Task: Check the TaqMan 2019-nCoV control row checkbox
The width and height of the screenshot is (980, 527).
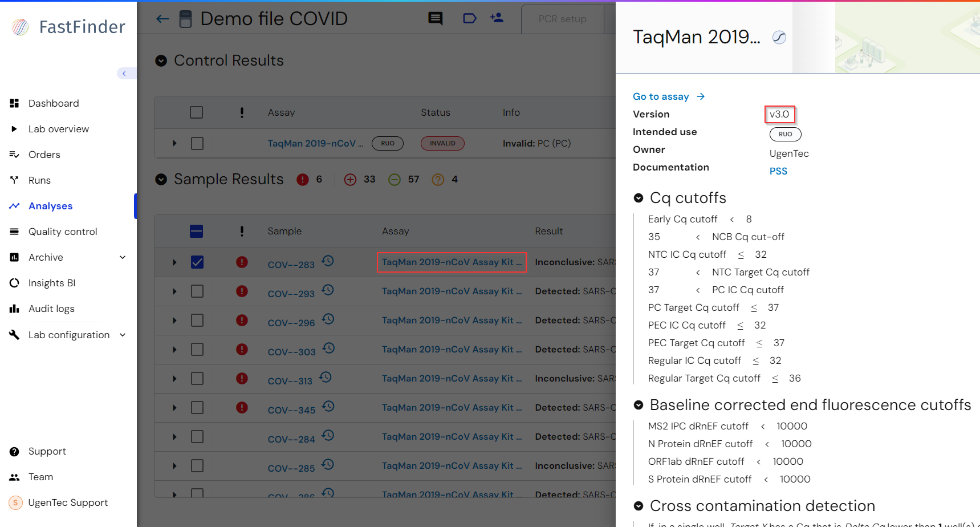Action: (x=197, y=143)
